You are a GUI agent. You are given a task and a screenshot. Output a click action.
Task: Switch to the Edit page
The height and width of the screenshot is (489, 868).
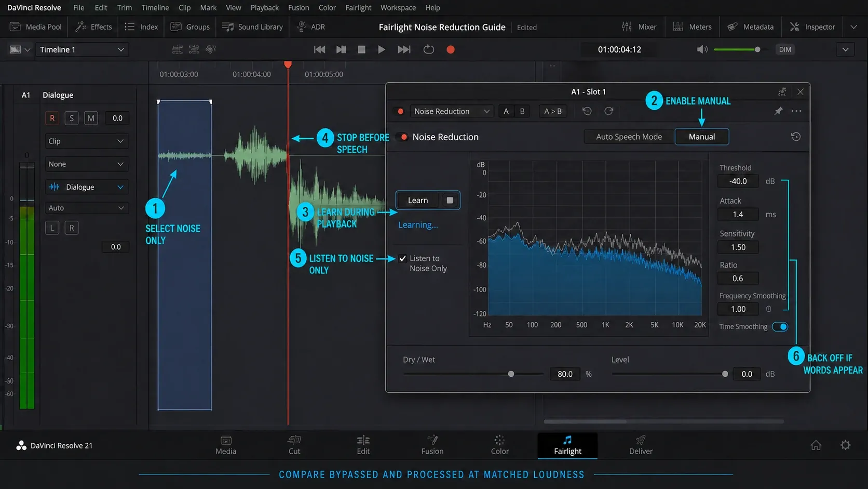click(x=363, y=445)
